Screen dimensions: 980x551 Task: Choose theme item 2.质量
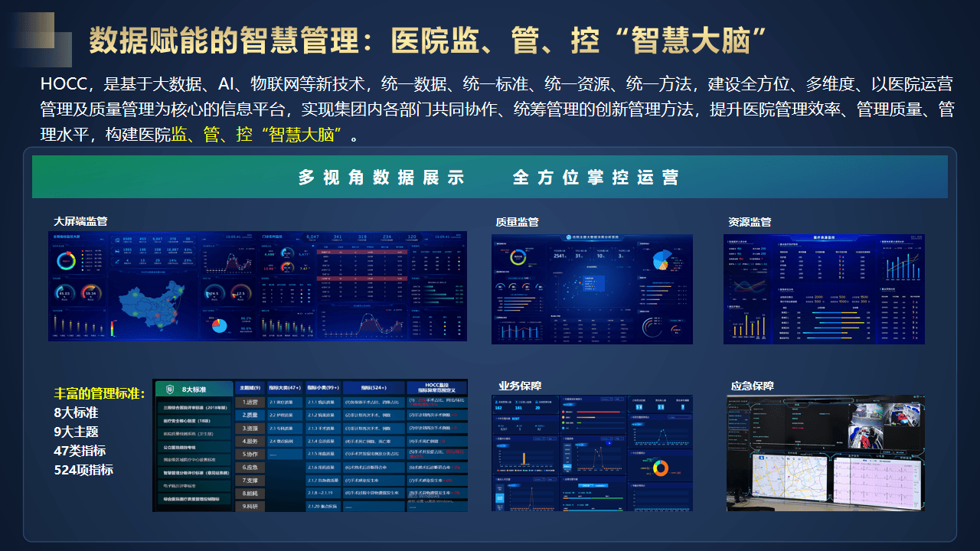(249, 416)
